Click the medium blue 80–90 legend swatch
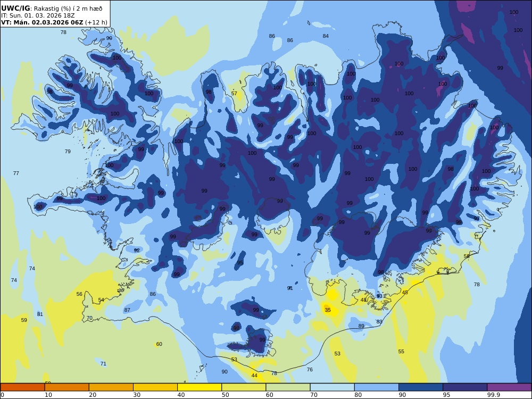The height and width of the screenshot is (399, 532). tap(377, 387)
